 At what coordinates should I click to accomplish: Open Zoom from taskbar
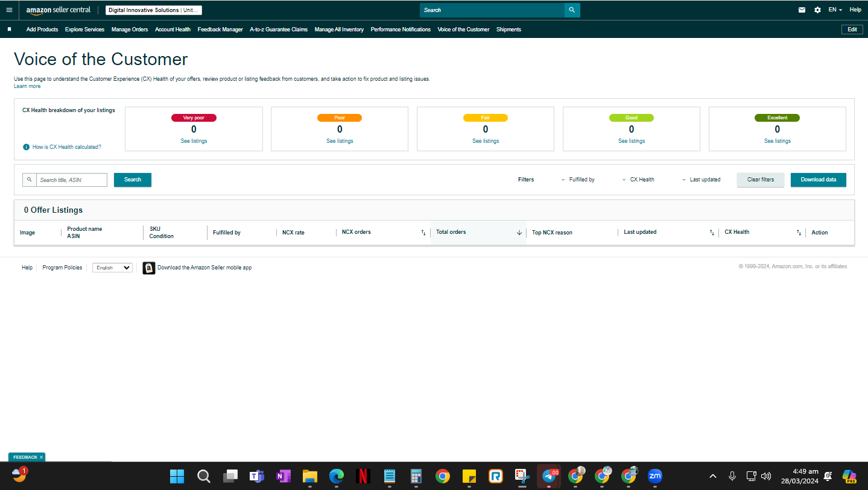pos(654,476)
